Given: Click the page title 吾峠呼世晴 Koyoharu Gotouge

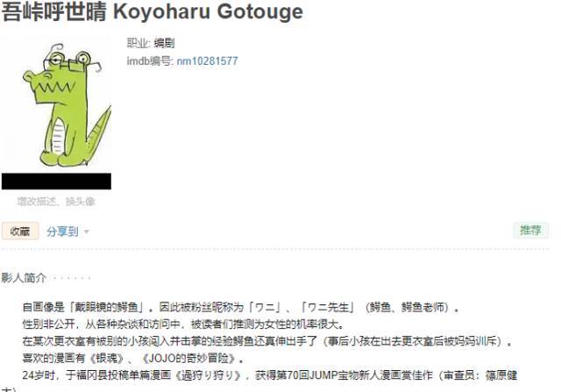Looking at the screenshot, I should (x=153, y=11).
